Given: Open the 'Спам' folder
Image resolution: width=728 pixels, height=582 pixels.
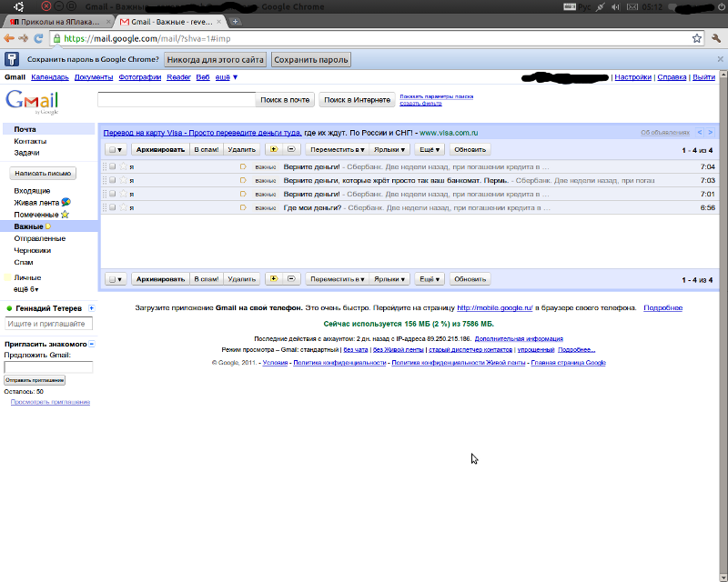Looking at the screenshot, I should (x=24, y=262).
